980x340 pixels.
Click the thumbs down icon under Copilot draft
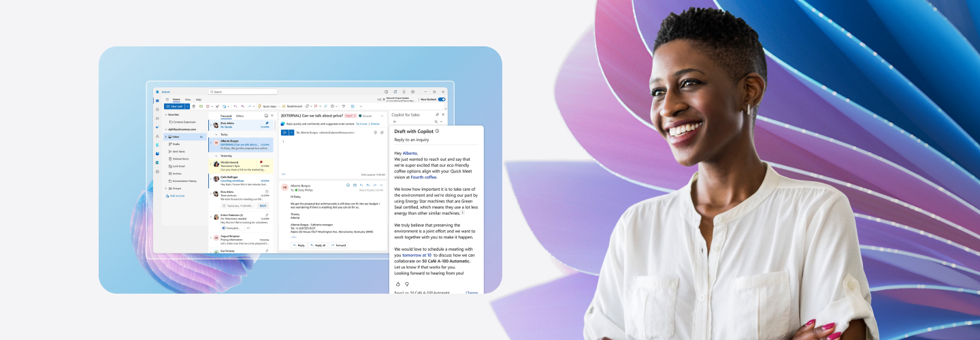pos(407,284)
